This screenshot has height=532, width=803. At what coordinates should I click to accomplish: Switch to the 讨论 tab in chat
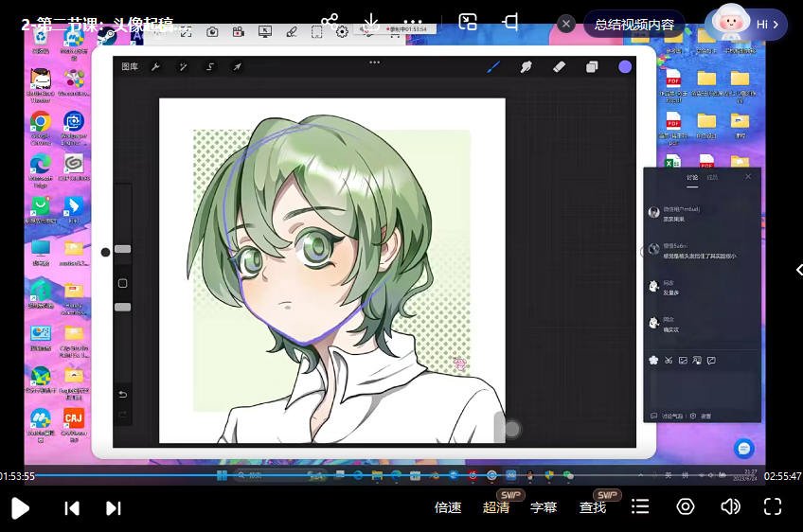coord(692,177)
